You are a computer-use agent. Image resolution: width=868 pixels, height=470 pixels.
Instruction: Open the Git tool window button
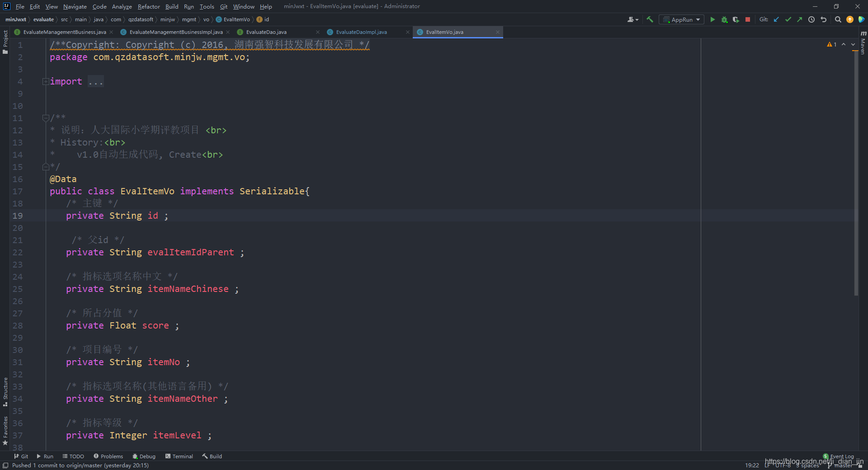coord(21,456)
